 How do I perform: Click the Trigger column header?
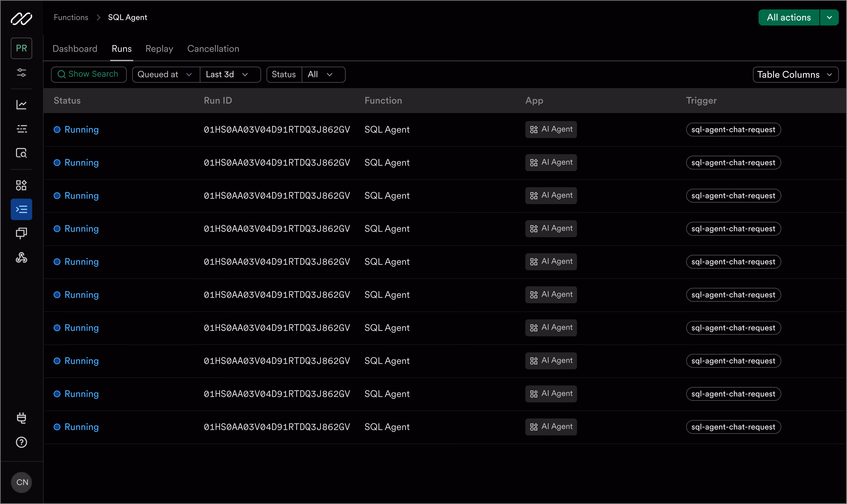701,101
